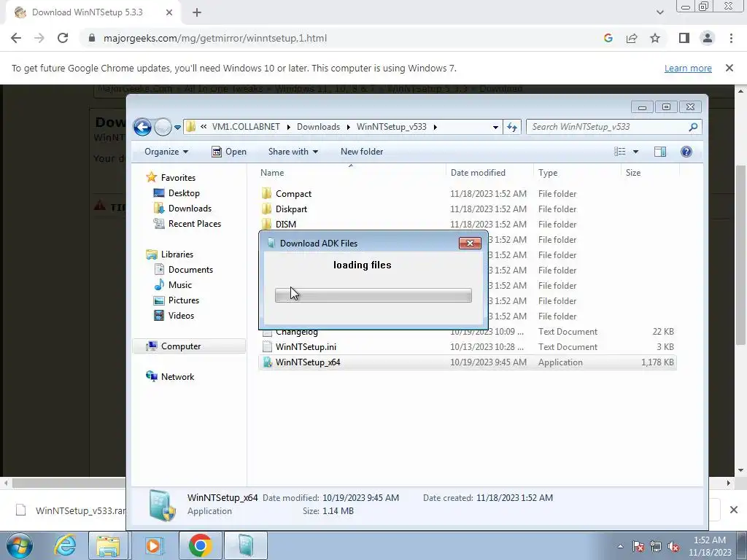Click Explorer forward navigation button
The width and height of the screenshot is (747, 560).
(163, 127)
